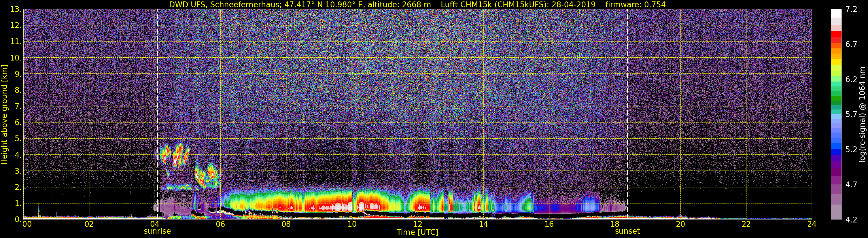This screenshot has width=868, height=238.
Task: Click the '04' time tick label
Action: [x=155, y=224]
